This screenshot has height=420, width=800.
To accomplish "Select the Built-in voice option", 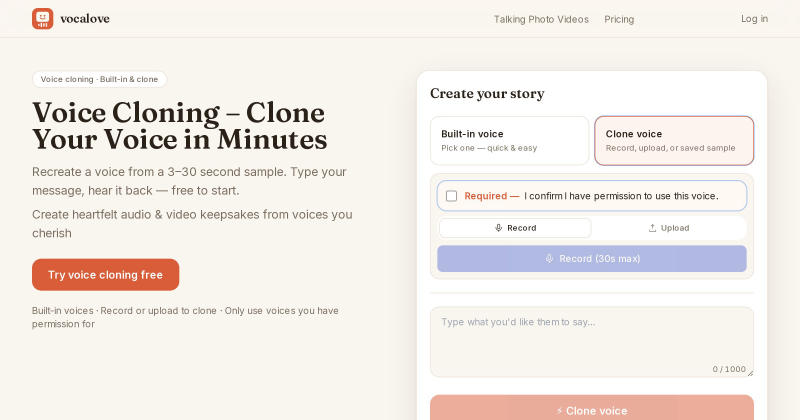I will pyautogui.click(x=509, y=141).
